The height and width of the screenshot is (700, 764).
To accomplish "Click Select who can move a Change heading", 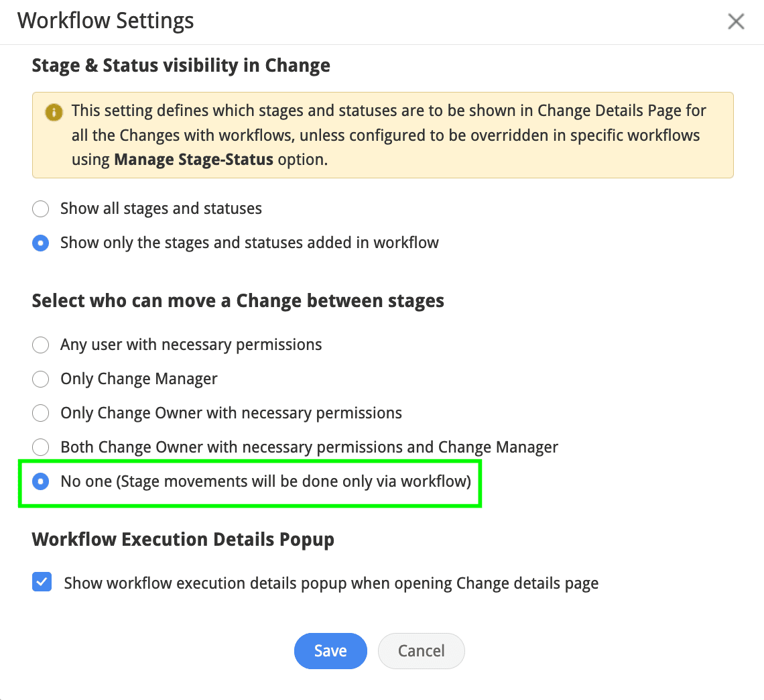I will pos(238,301).
